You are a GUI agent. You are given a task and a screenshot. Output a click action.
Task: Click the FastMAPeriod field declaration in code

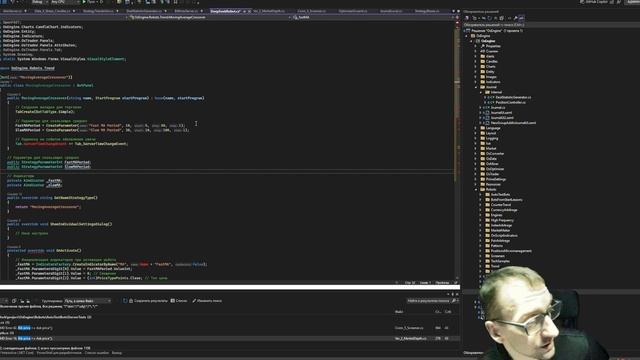point(78,162)
